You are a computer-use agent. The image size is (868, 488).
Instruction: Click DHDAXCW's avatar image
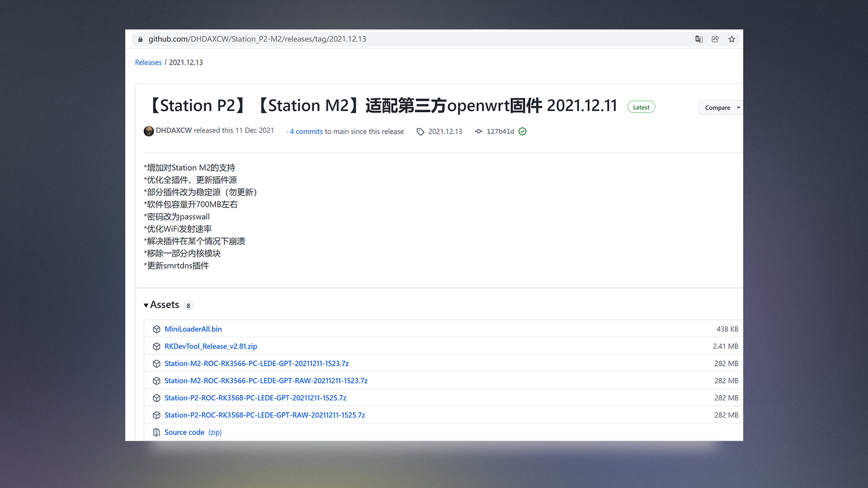[149, 131]
